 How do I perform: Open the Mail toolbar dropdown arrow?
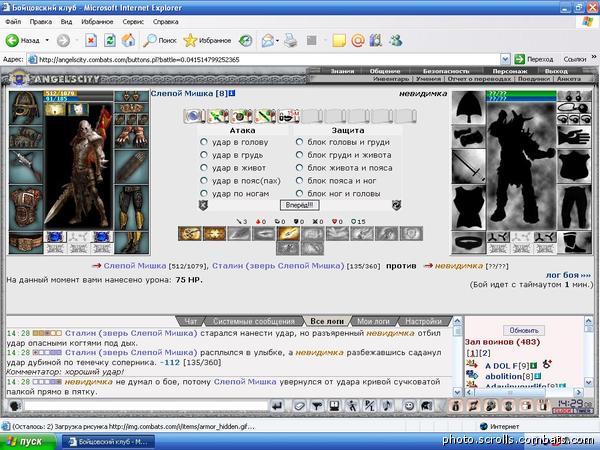[277, 40]
